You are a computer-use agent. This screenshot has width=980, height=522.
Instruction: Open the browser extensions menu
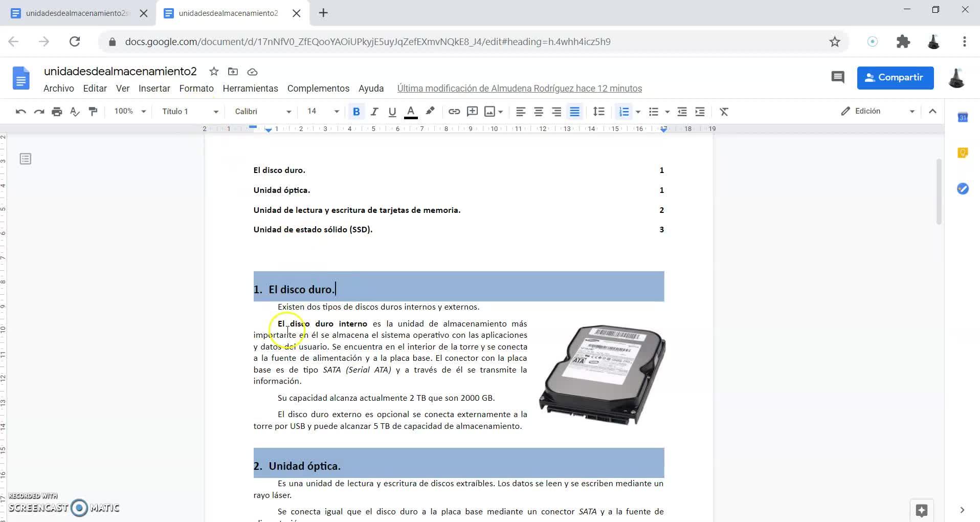pos(903,42)
